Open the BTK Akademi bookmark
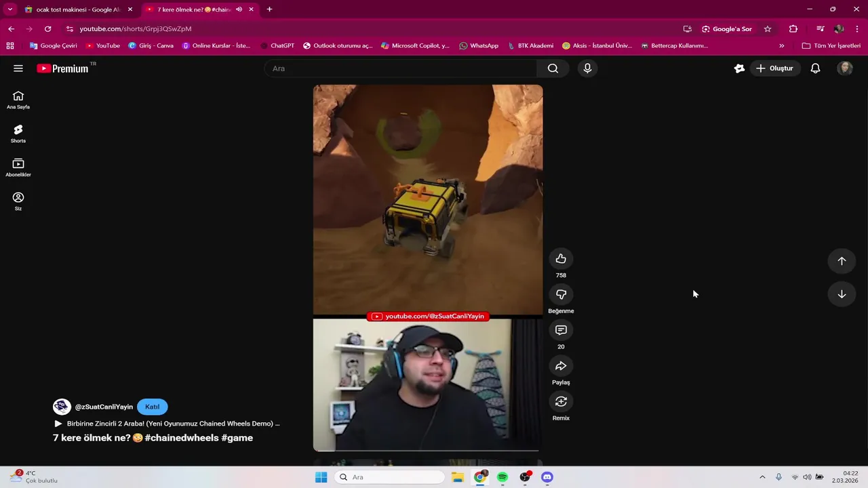 (x=530, y=45)
